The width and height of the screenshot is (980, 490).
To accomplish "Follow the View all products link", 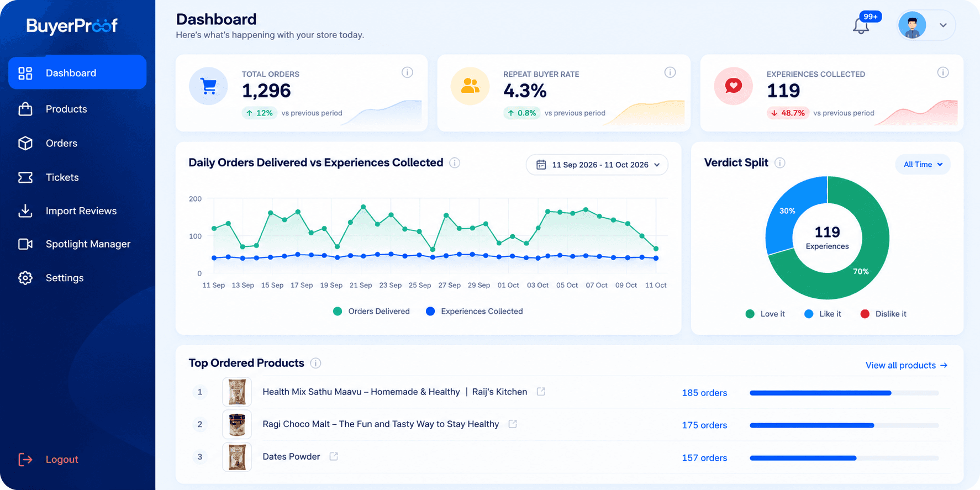I will [907, 365].
